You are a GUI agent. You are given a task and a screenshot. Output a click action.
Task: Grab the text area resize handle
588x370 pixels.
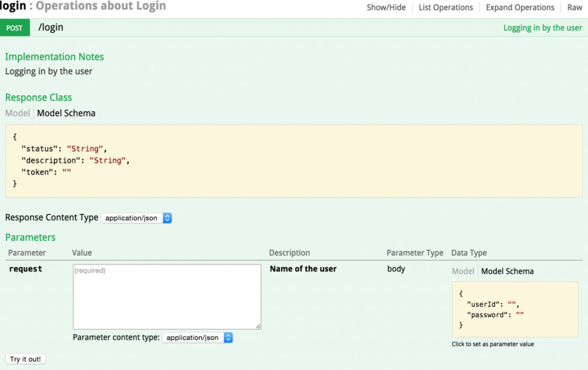(x=258, y=326)
